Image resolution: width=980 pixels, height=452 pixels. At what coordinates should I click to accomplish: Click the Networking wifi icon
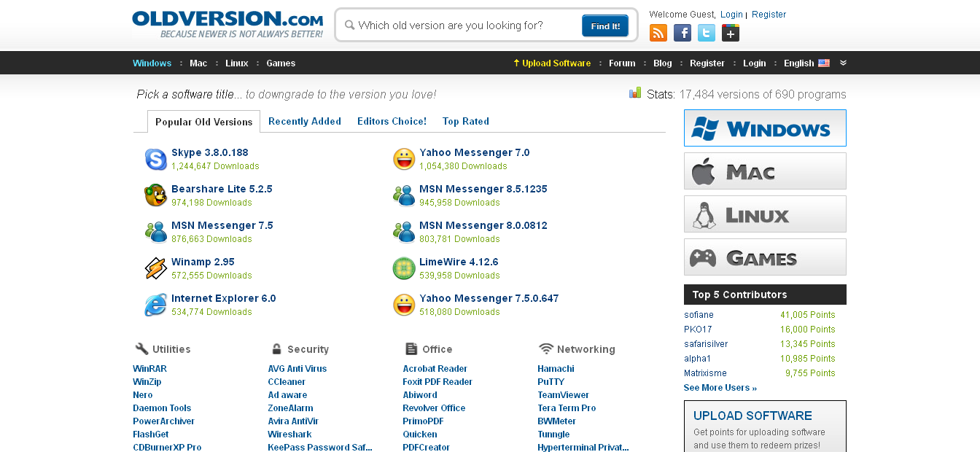tap(546, 348)
